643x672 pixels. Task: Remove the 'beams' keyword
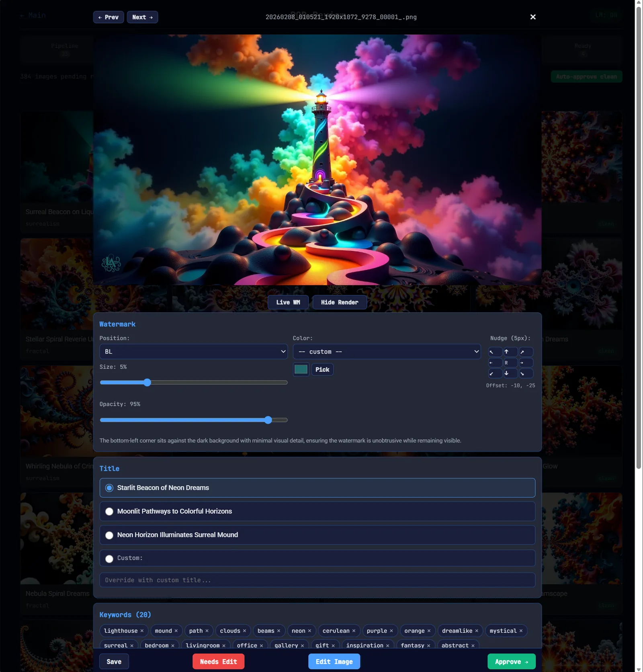point(278,631)
